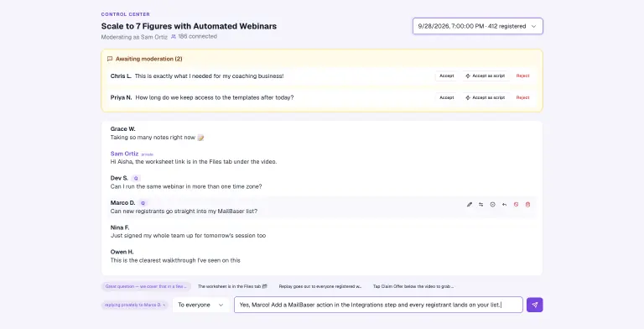The width and height of the screenshot is (644, 329).
Task: Click Priya N.'s name in the moderation queue
Action: (x=121, y=97)
